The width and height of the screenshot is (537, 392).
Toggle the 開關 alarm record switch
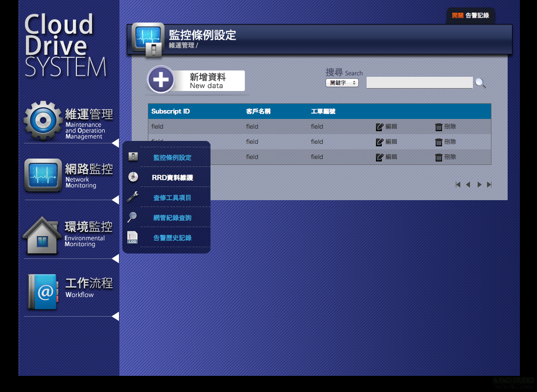pyautogui.click(x=457, y=16)
